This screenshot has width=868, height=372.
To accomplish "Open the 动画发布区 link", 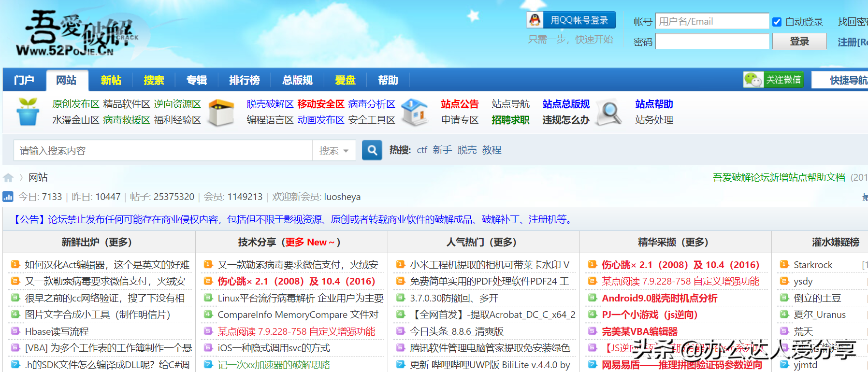I will [321, 120].
